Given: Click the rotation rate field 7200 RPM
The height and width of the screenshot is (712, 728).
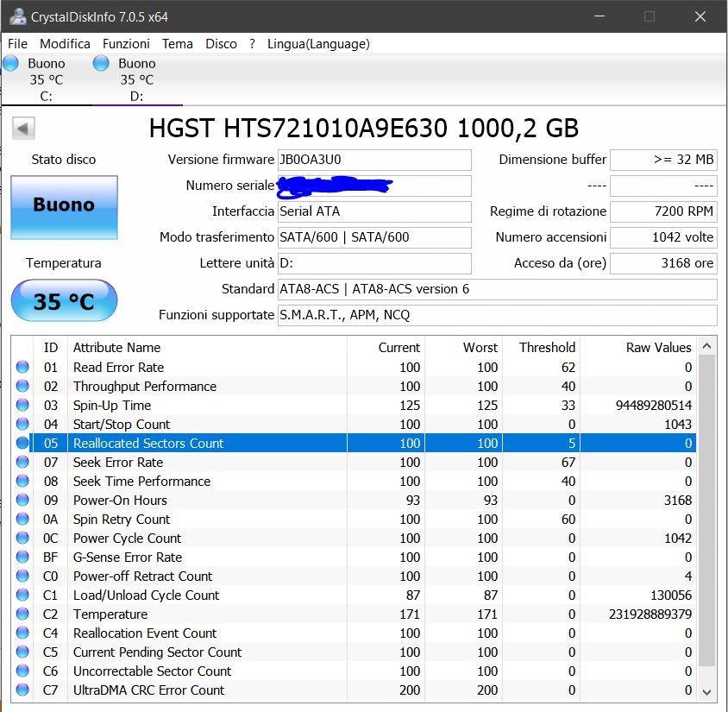Looking at the screenshot, I should click(x=663, y=211).
